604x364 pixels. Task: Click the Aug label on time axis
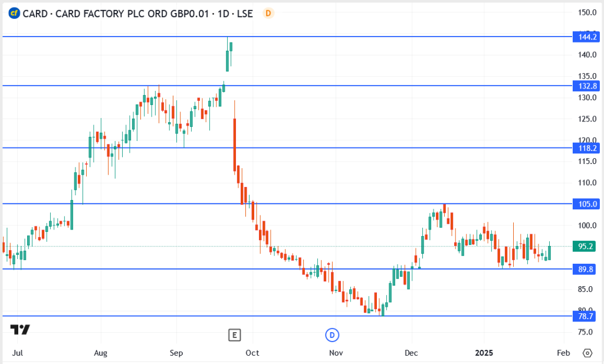point(101,353)
